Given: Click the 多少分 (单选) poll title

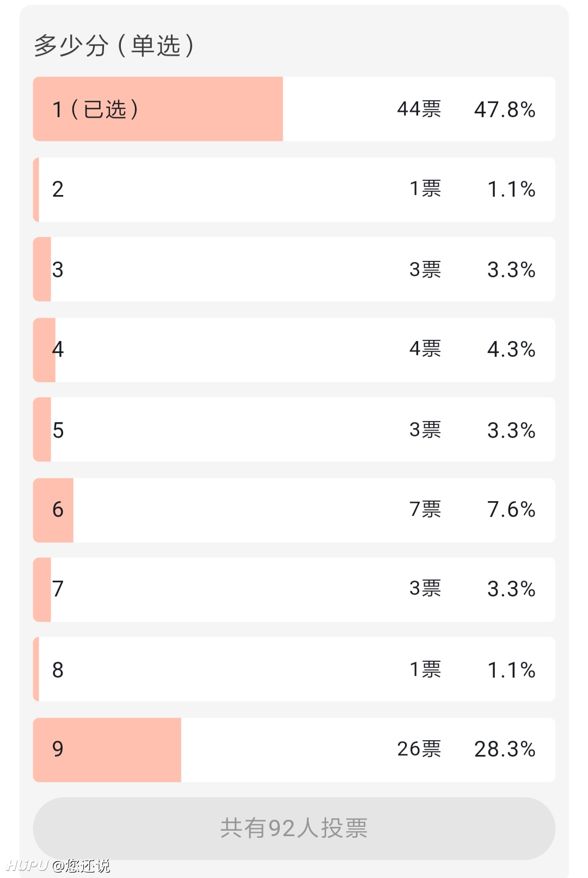Looking at the screenshot, I should (114, 46).
